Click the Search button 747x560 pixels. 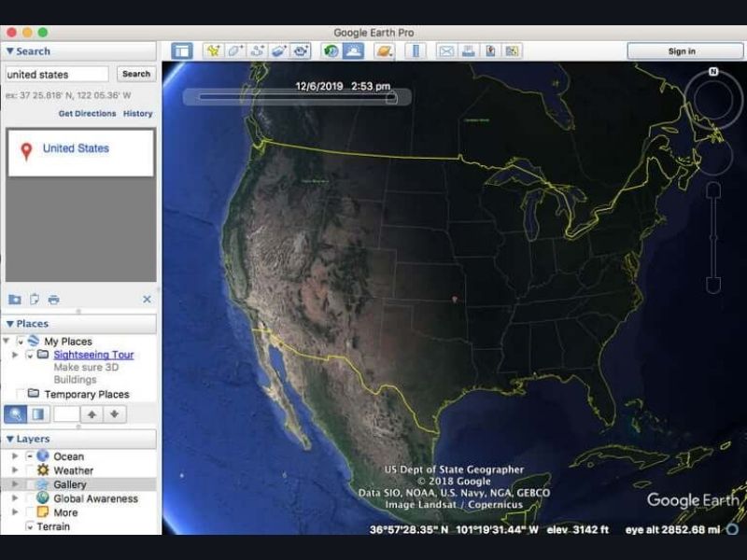pos(136,74)
